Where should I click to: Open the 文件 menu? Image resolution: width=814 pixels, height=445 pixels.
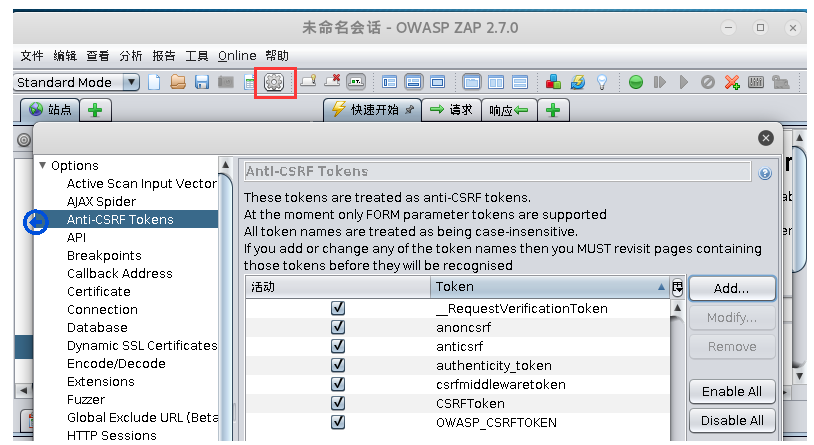click(32, 56)
